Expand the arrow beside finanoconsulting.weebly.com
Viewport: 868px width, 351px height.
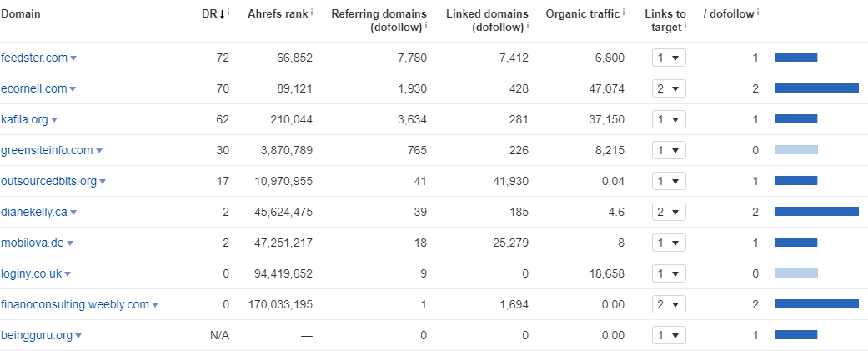click(x=155, y=305)
